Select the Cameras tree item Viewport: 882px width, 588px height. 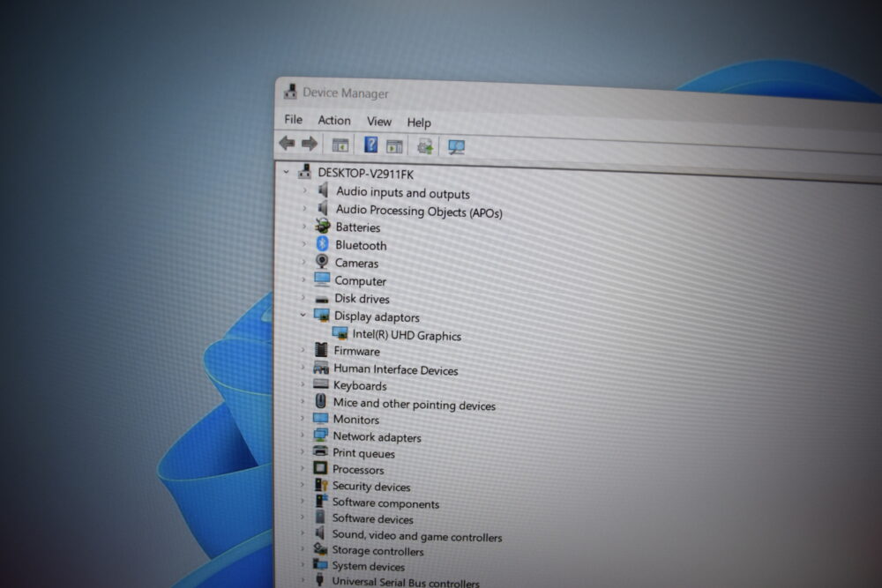click(356, 263)
